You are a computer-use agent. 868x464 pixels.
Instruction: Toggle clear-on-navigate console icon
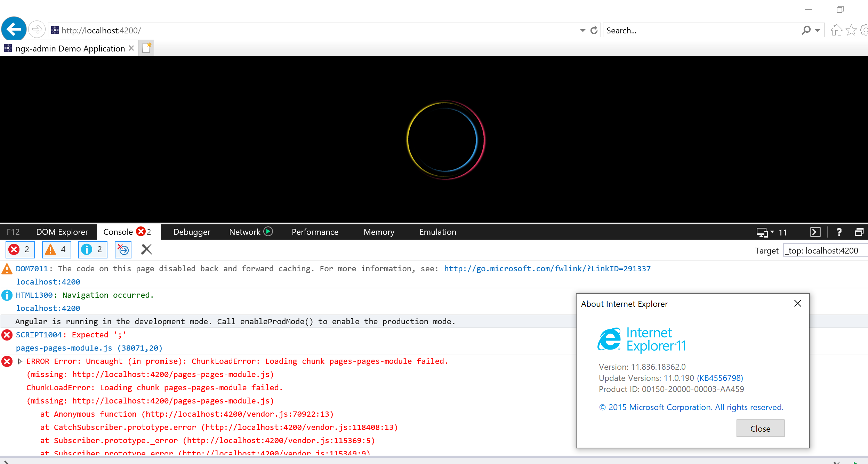coord(123,249)
